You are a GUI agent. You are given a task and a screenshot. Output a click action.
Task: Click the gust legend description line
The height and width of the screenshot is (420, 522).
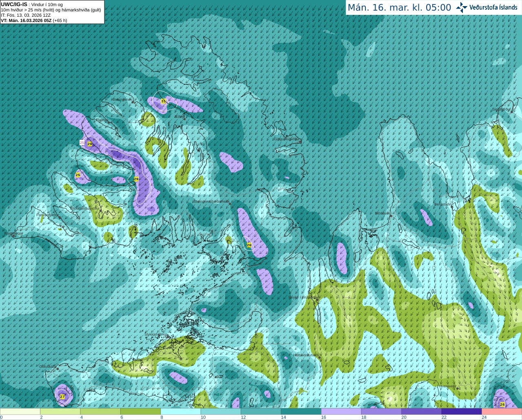coord(51,10)
